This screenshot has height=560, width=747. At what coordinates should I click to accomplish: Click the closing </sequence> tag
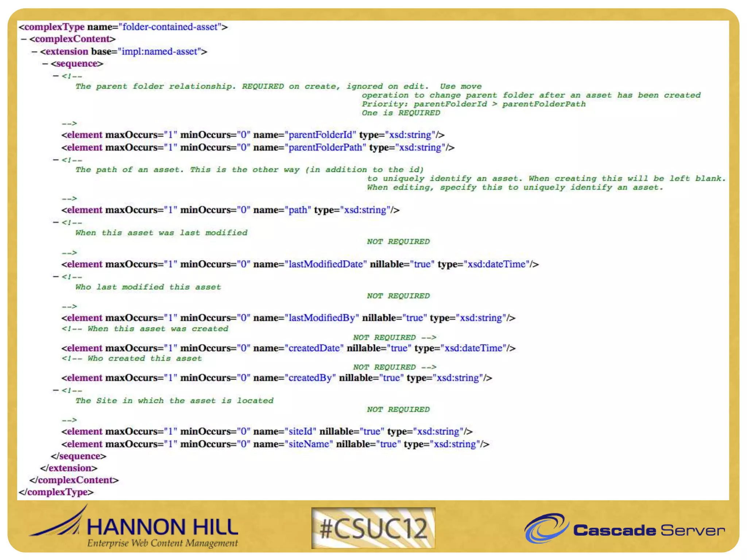coord(78,456)
